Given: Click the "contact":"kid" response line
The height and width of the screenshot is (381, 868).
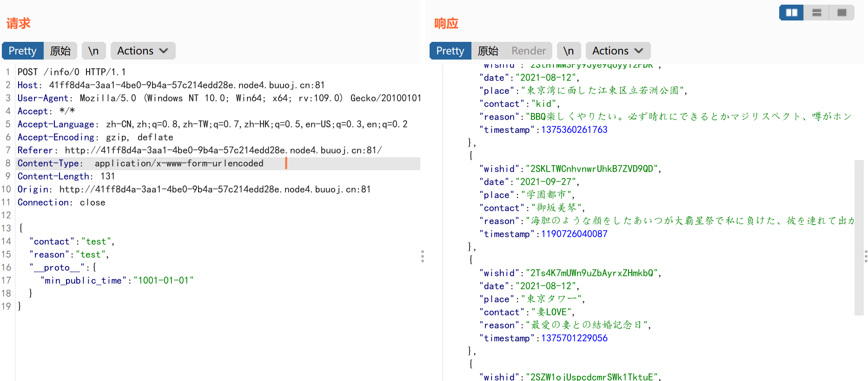Looking at the screenshot, I should point(520,104).
